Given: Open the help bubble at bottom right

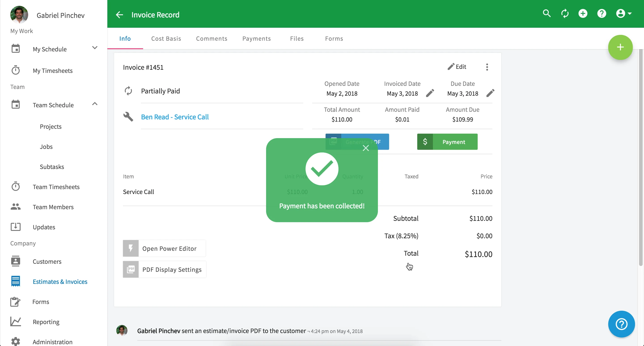Looking at the screenshot, I should point(621,324).
